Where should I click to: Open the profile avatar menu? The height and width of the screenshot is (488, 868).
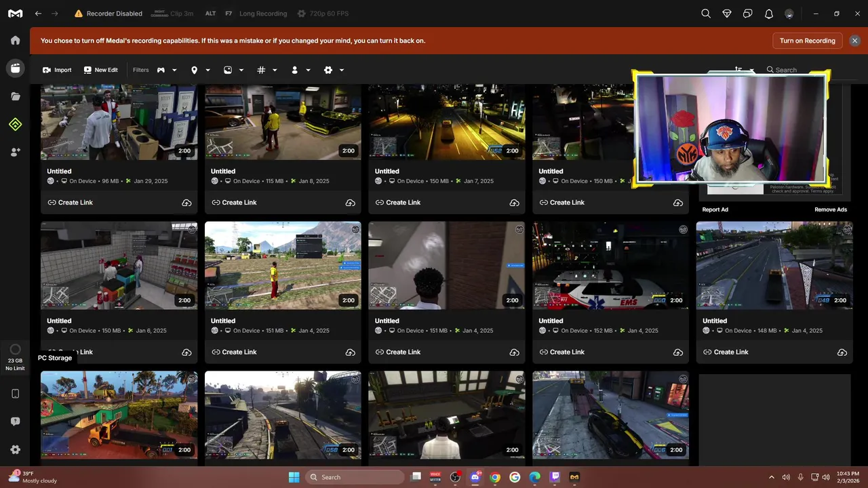[789, 14]
